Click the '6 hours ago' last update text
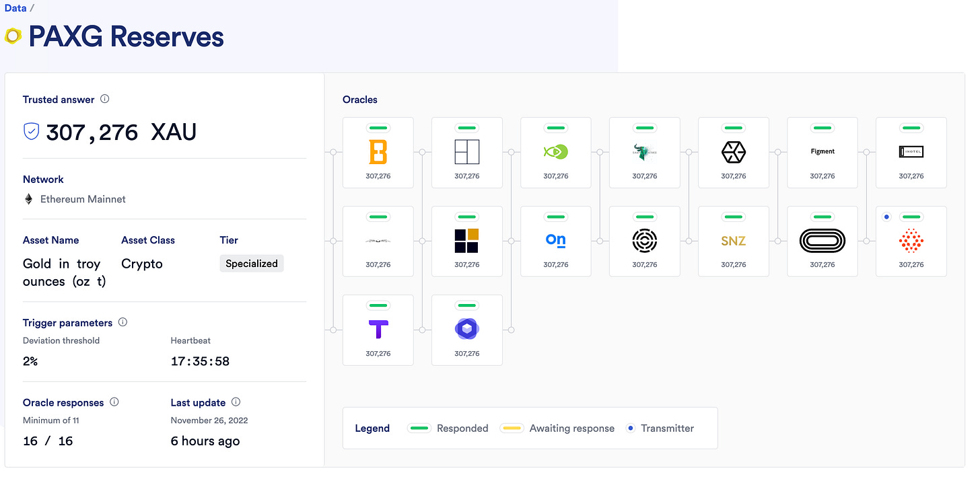 coord(205,441)
